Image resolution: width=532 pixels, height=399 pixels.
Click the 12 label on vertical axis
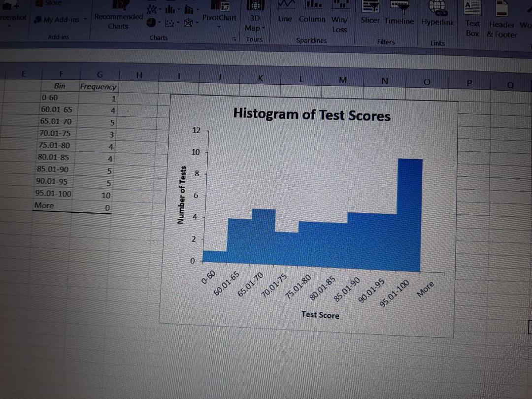coord(196,130)
